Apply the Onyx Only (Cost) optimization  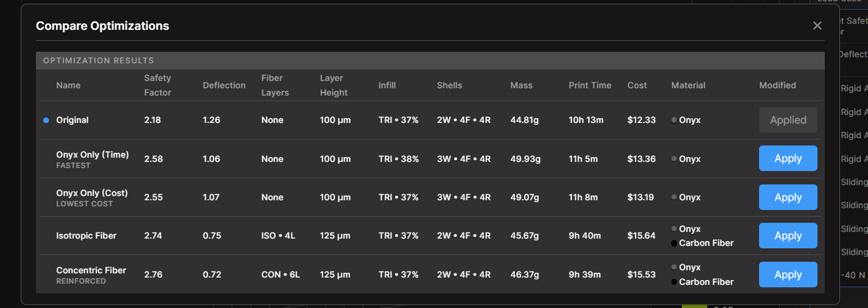tap(788, 197)
